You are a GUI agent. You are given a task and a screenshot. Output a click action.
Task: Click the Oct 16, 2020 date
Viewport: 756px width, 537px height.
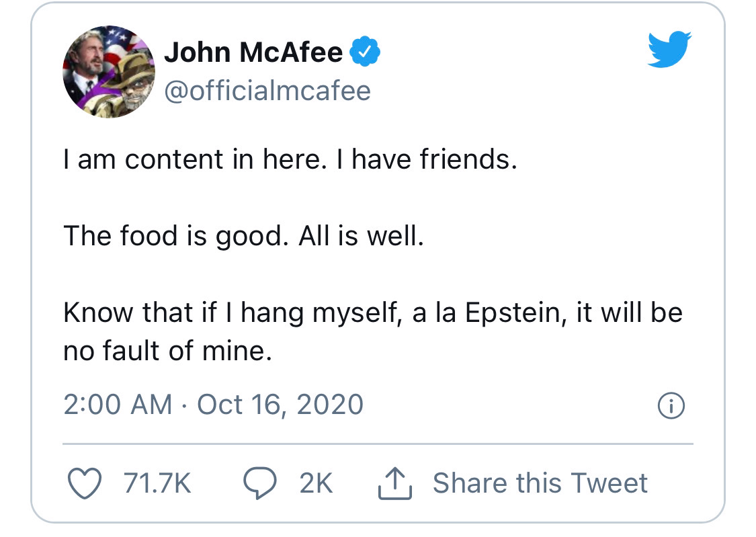pyautogui.click(x=280, y=404)
